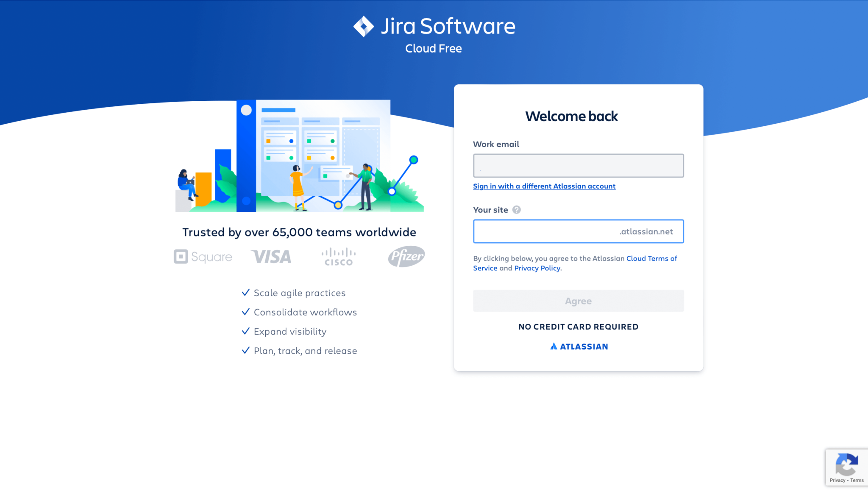Click Sign in with a different Atlassian account

click(x=544, y=186)
